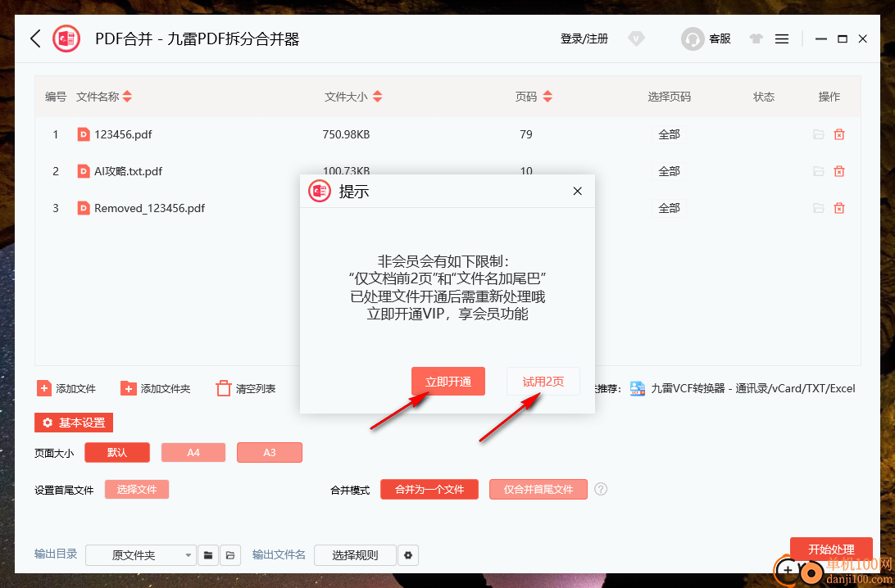Sort by page count arrows
895x588 pixels.
[x=547, y=97]
